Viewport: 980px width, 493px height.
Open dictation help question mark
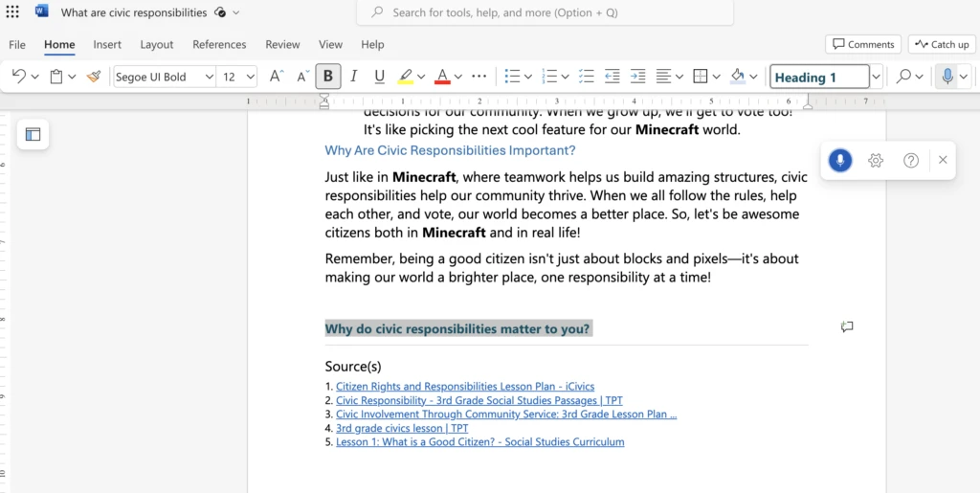tap(911, 161)
